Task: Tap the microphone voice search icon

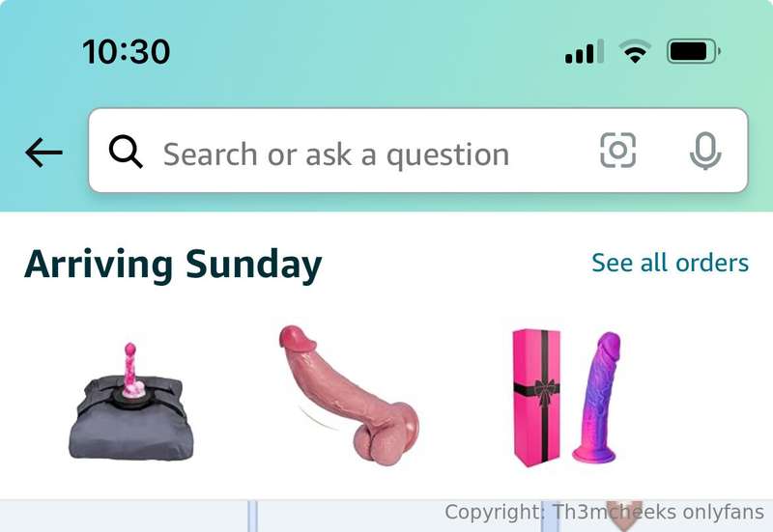Action: click(705, 151)
